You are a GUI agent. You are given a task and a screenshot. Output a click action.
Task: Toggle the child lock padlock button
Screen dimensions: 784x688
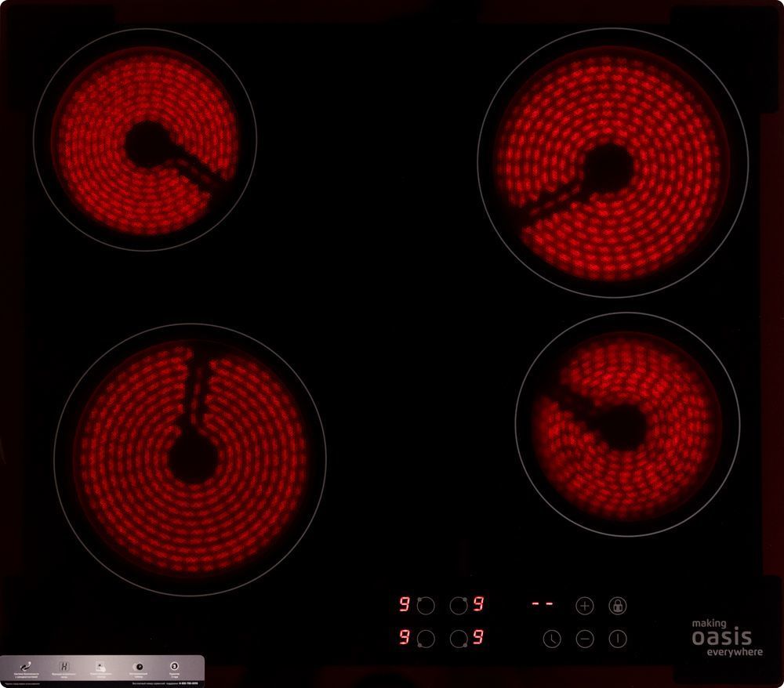618,606
